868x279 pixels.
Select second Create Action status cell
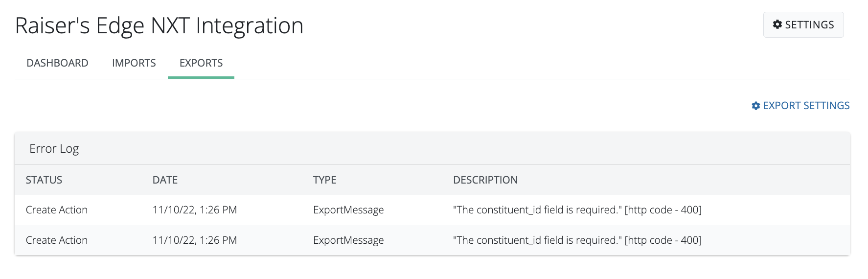pos(57,240)
